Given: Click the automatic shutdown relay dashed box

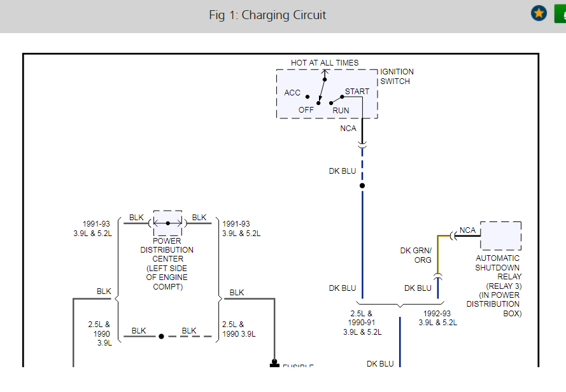Looking at the screenshot, I should click(500, 235).
